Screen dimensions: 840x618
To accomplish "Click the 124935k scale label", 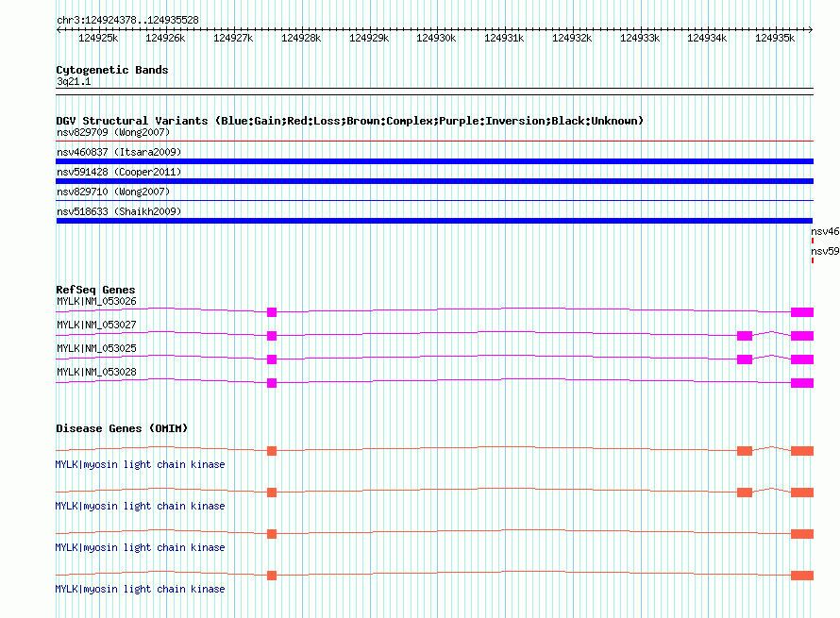I will tap(775, 38).
